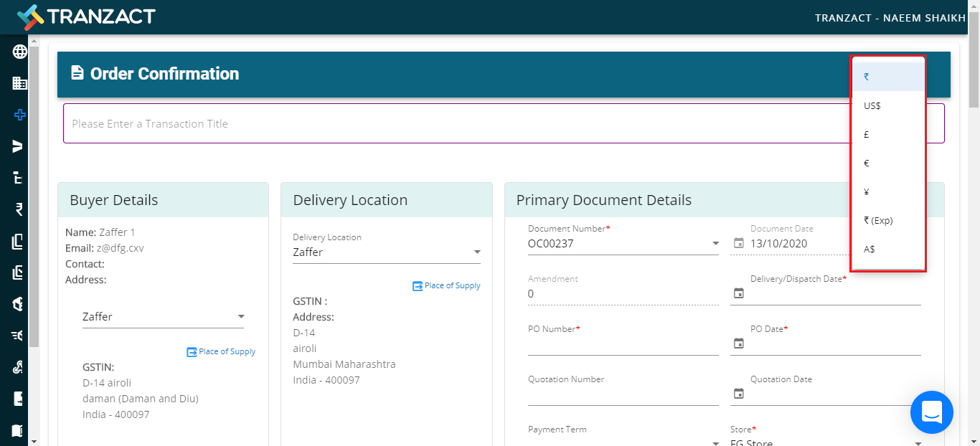Click the Buyer Details heading
The height and width of the screenshot is (446, 980).
tap(113, 200)
